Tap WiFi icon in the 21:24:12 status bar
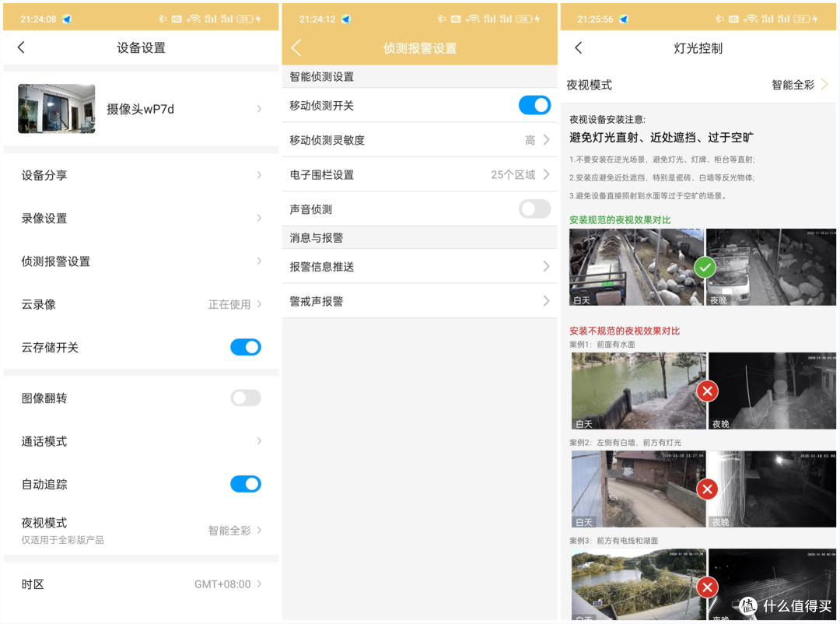The width and height of the screenshot is (840, 624). (x=473, y=19)
